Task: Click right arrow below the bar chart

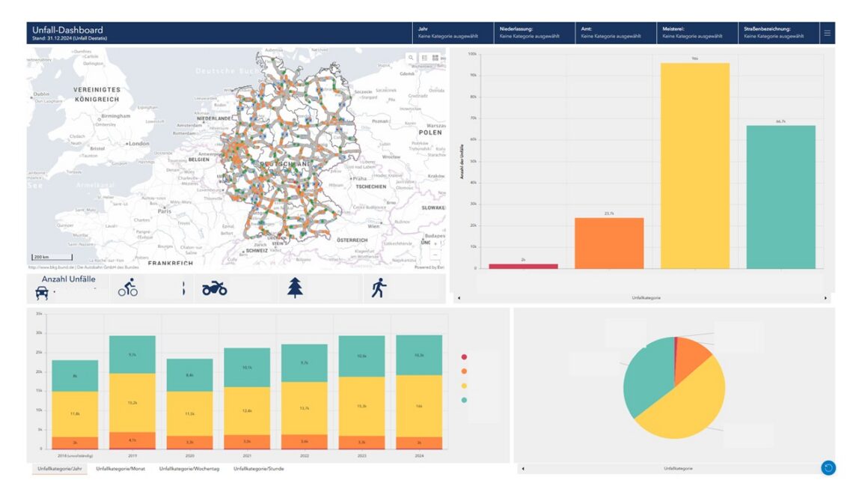Action: (825, 298)
